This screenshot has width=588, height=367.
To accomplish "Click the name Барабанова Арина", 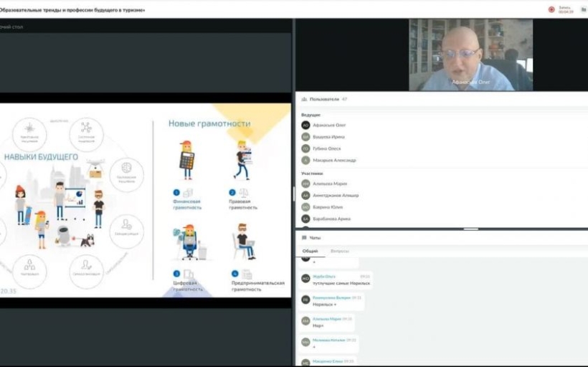I will [x=331, y=219].
